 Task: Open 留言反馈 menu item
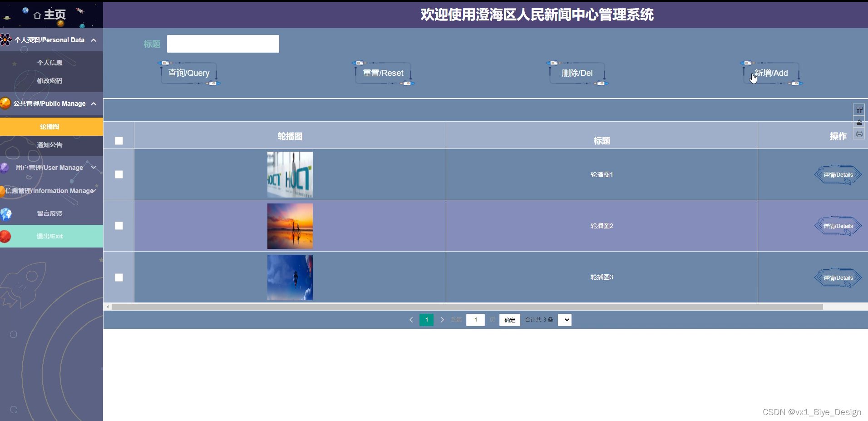[51, 213]
